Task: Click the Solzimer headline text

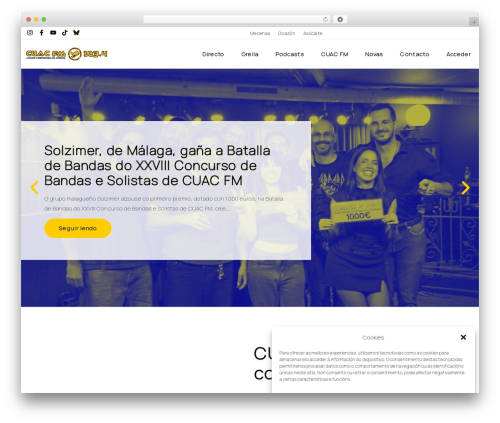Action: click(157, 165)
